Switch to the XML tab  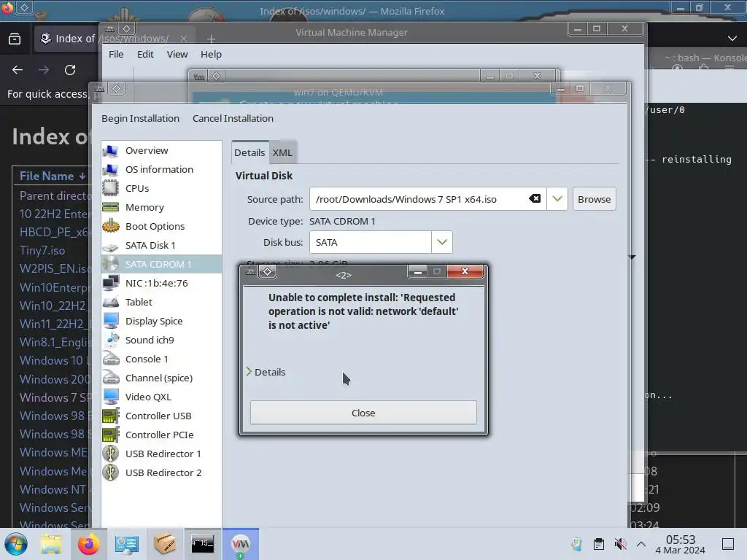pos(282,153)
